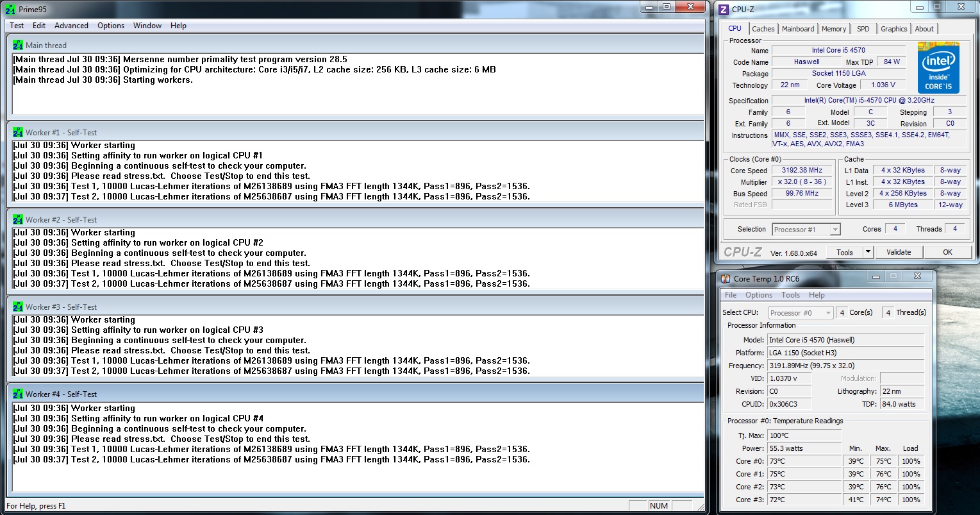
Task: Click the Name field Intel Core i5 4570
Action: click(x=838, y=50)
